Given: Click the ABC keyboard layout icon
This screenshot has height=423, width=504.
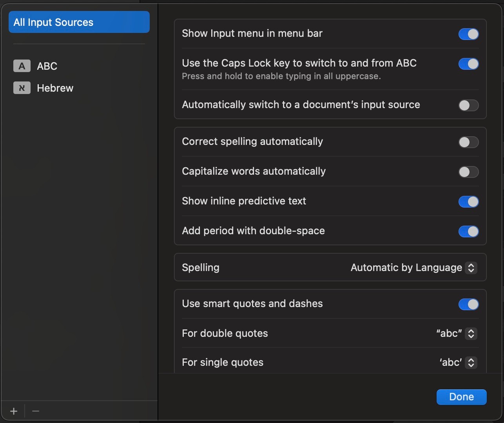Looking at the screenshot, I should click(22, 66).
